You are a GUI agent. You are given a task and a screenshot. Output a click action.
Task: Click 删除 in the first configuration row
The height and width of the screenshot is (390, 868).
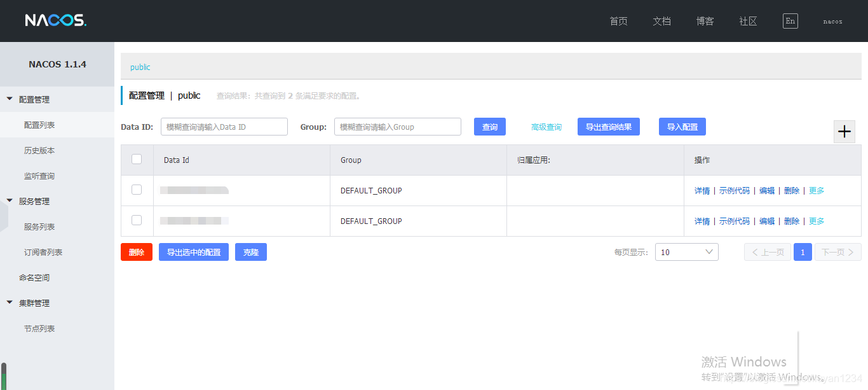792,190
